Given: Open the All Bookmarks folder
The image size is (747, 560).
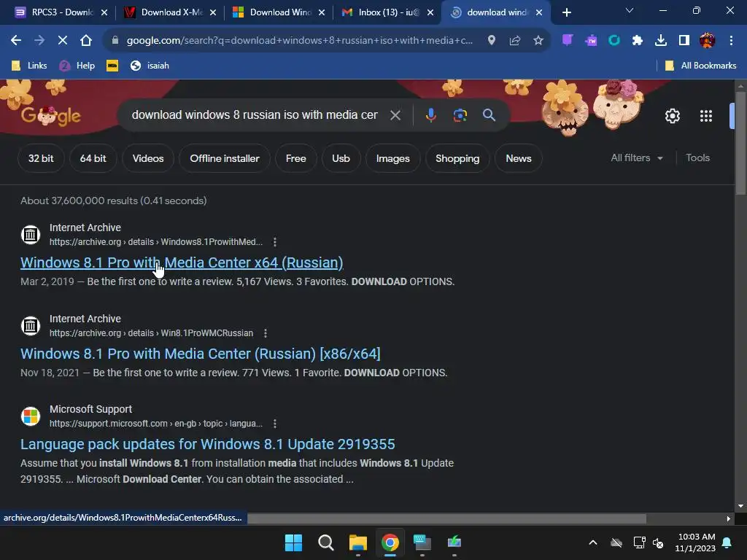Looking at the screenshot, I should point(701,66).
